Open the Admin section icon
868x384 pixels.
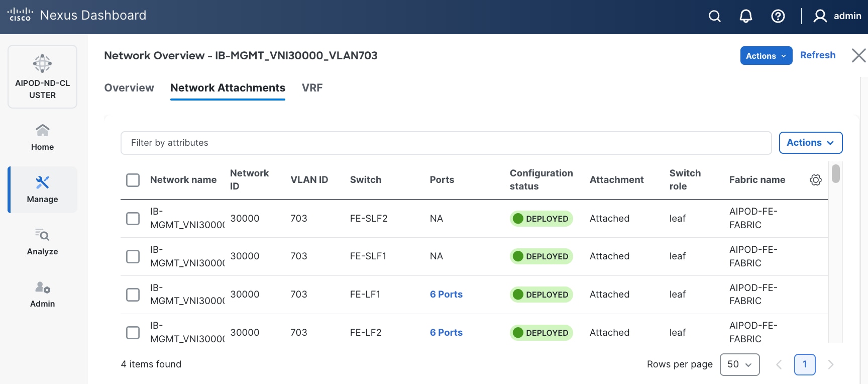click(x=43, y=287)
